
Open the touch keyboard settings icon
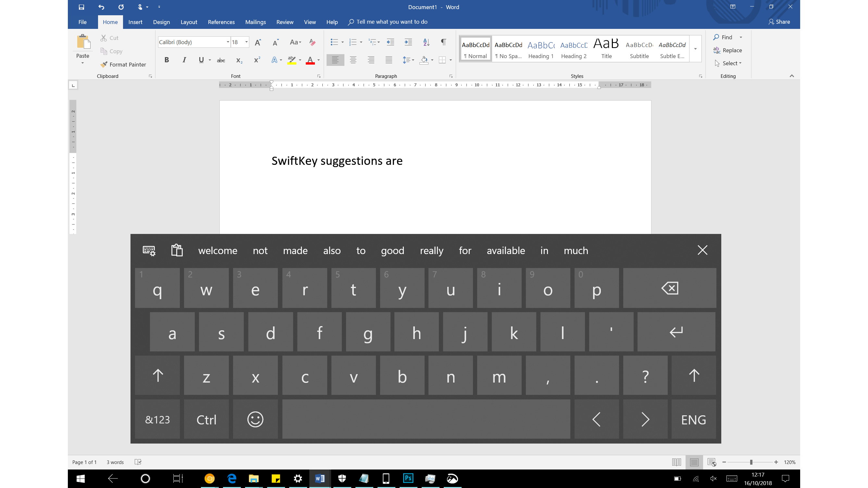point(149,250)
